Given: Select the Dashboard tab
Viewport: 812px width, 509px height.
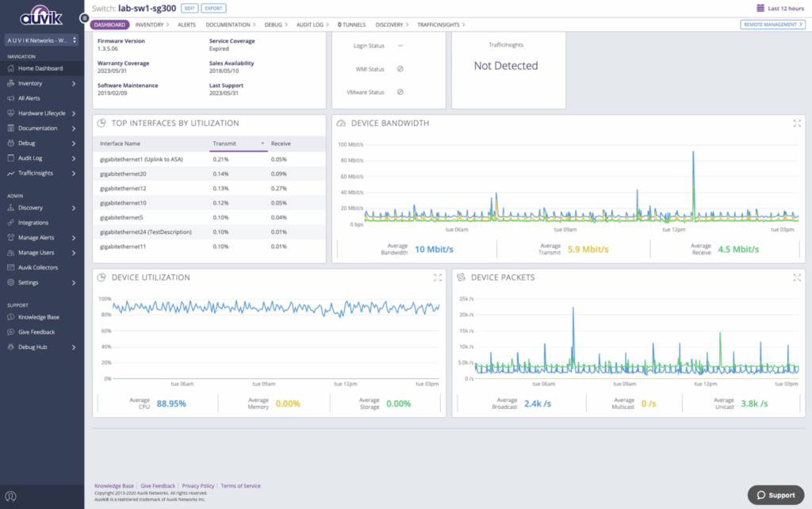Looking at the screenshot, I should [x=109, y=25].
